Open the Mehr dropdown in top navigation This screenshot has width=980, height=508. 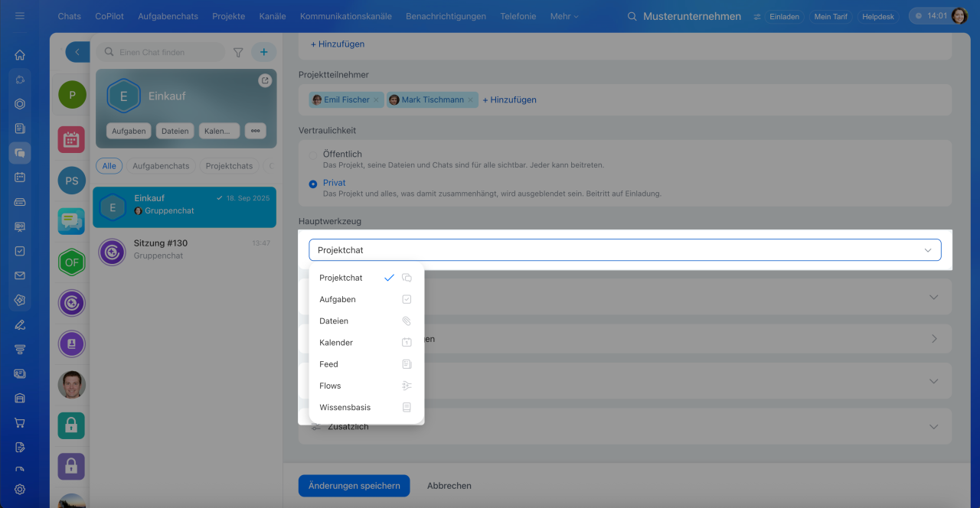point(564,16)
